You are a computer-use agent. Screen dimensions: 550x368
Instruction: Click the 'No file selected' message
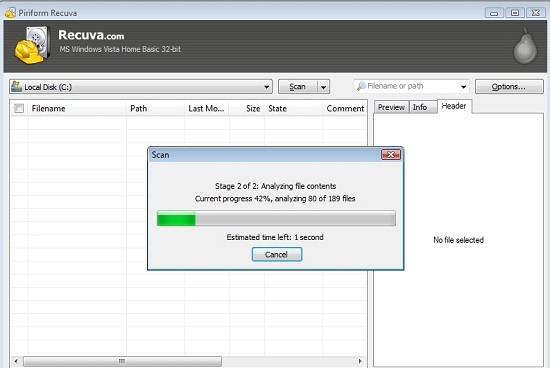(x=458, y=240)
